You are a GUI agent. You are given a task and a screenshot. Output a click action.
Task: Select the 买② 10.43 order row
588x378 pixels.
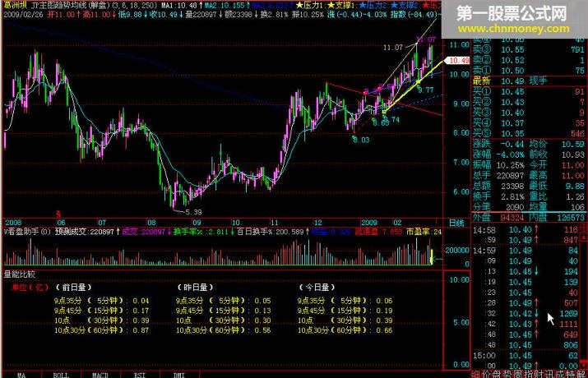pyautogui.click(x=528, y=102)
